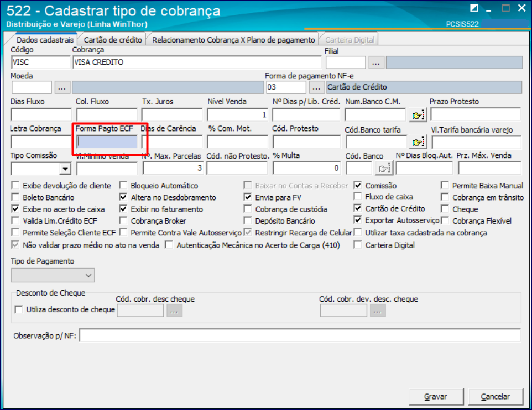Enable the Cobrança Broker checkbox
The height and width of the screenshot is (410, 532).
point(123,221)
